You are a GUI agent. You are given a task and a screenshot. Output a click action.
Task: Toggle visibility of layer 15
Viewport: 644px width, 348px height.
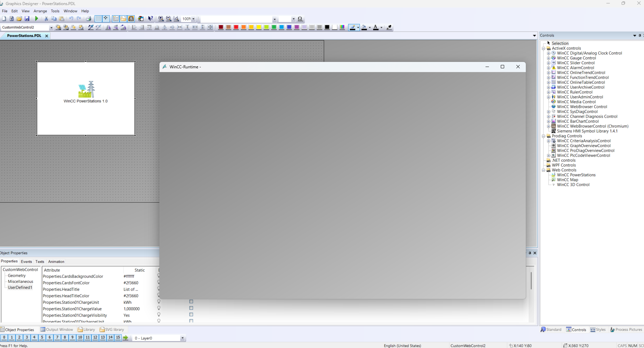pyautogui.click(x=118, y=338)
